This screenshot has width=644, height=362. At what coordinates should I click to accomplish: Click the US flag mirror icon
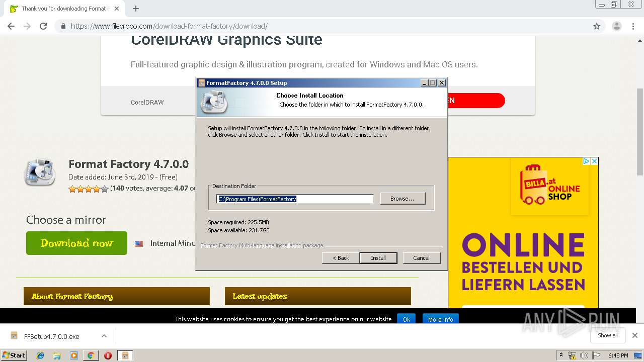(139, 243)
